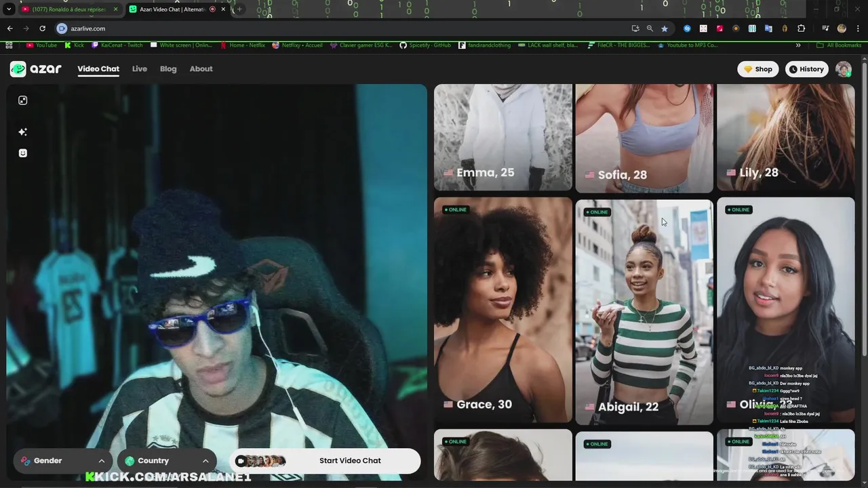
Task: Open the Home - Netflix bookmark
Action: point(243,45)
